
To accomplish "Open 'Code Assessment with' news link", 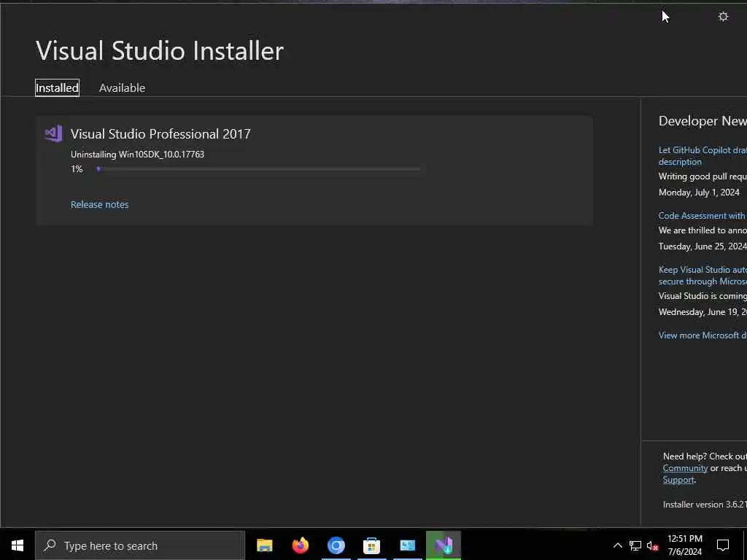I will (703, 216).
